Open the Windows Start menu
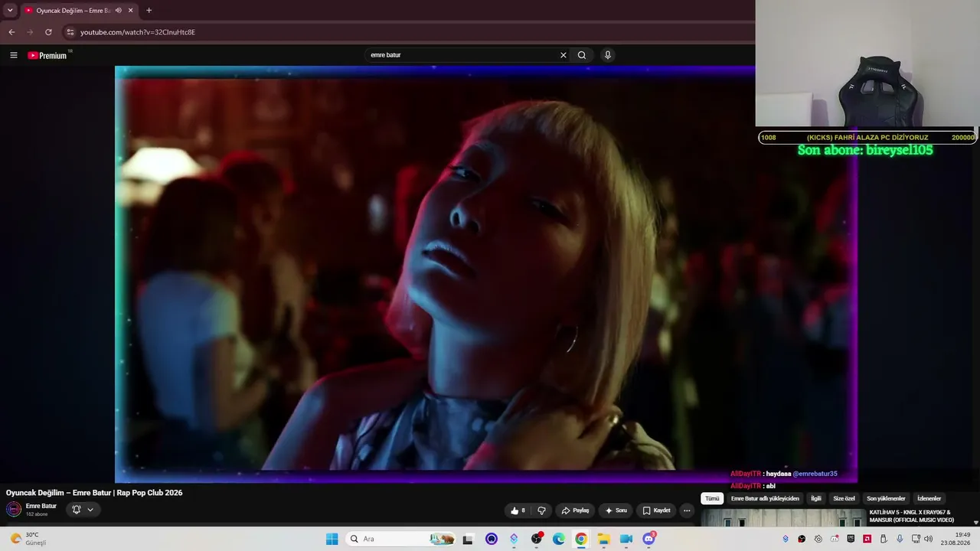 (x=332, y=539)
